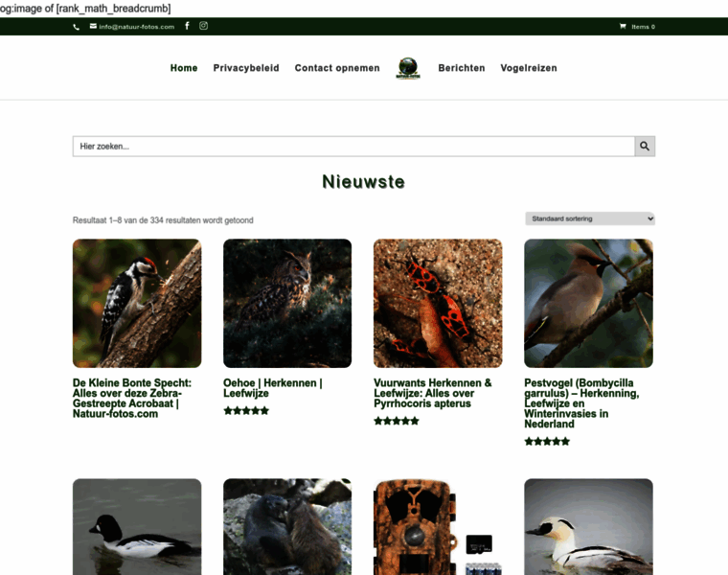Open the marmots on rocks photo
The height and width of the screenshot is (575, 728).
[x=287, y=527]
